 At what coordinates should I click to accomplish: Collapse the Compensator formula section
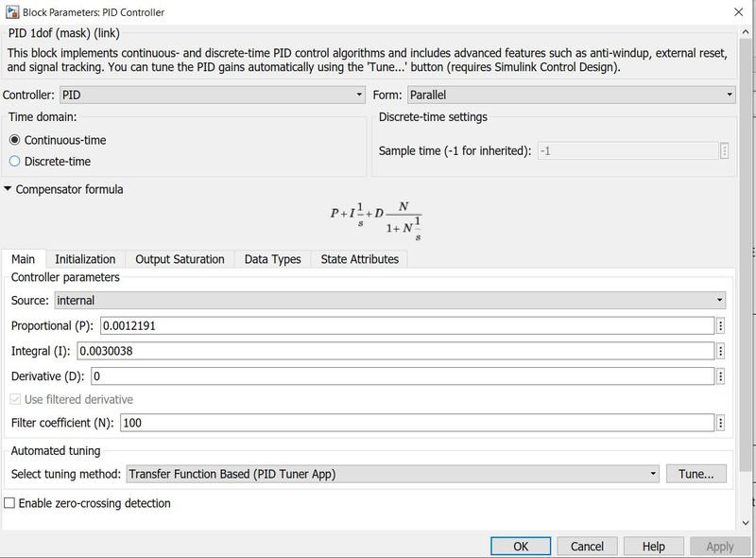(x=9, y=188)
